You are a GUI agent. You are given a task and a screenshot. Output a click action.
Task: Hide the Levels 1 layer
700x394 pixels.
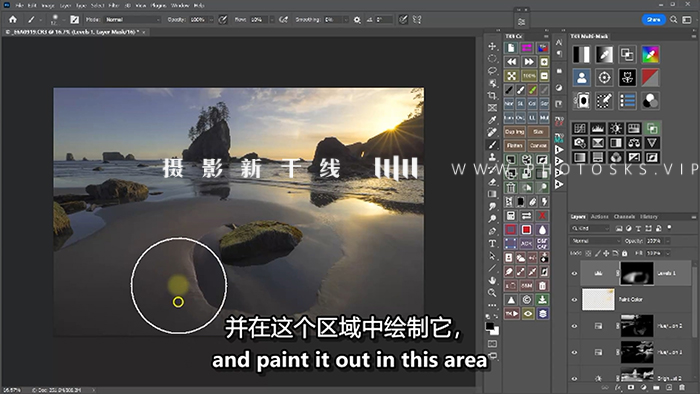pyautogui.click(x=575, y=274)
